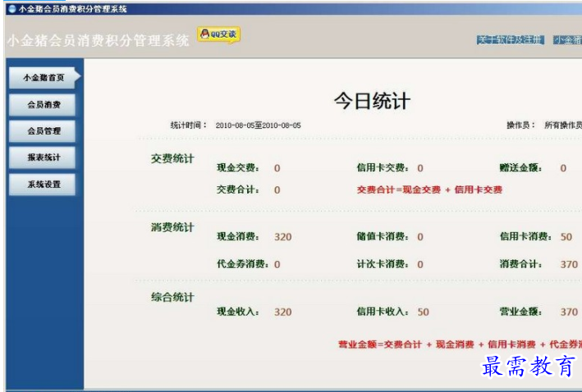The height and width of the screenshot is (392, 582).
Task: Click the app icon in title bar
Action: click(x=12, y=8)
